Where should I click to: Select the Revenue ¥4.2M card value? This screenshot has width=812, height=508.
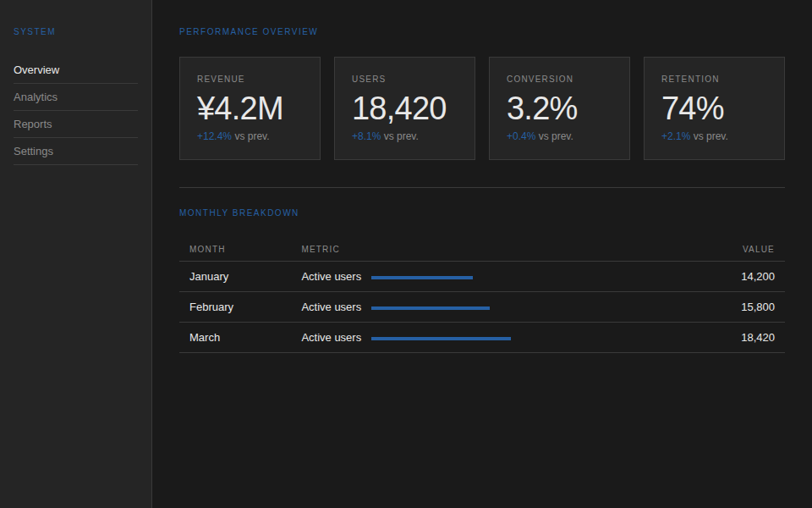(x=239, y=108)
